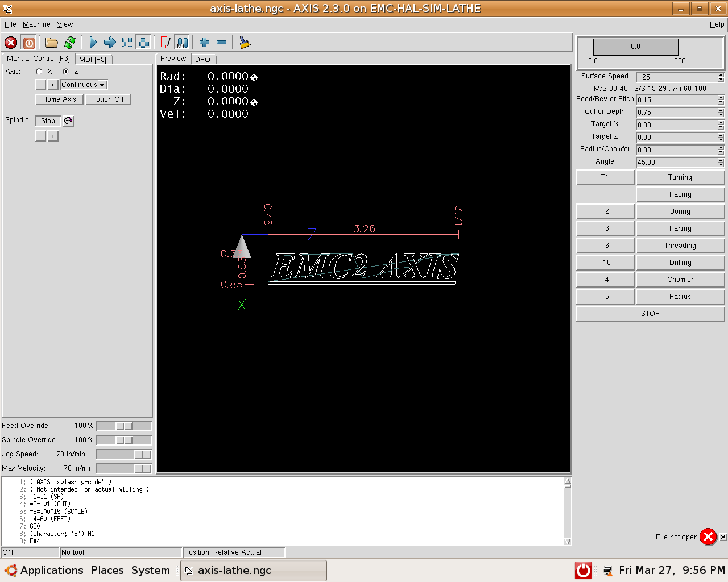Adjust the Cut or Depth spinner arrows

(721, 112)
